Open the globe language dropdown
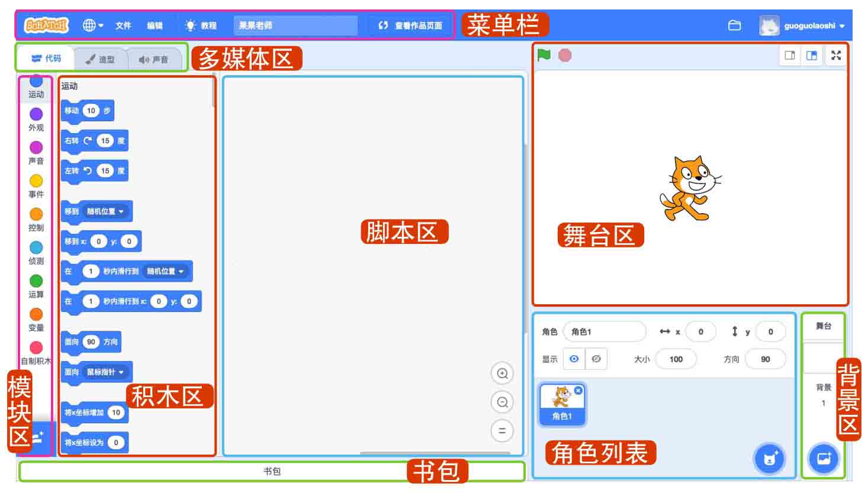868x496 pixels. tap(93, 25)
